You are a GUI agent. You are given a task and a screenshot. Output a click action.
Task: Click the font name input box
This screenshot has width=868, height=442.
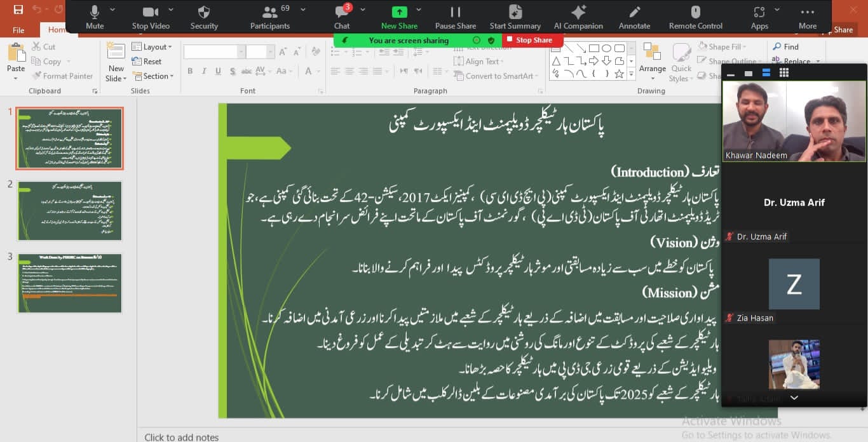click(210, 52)
